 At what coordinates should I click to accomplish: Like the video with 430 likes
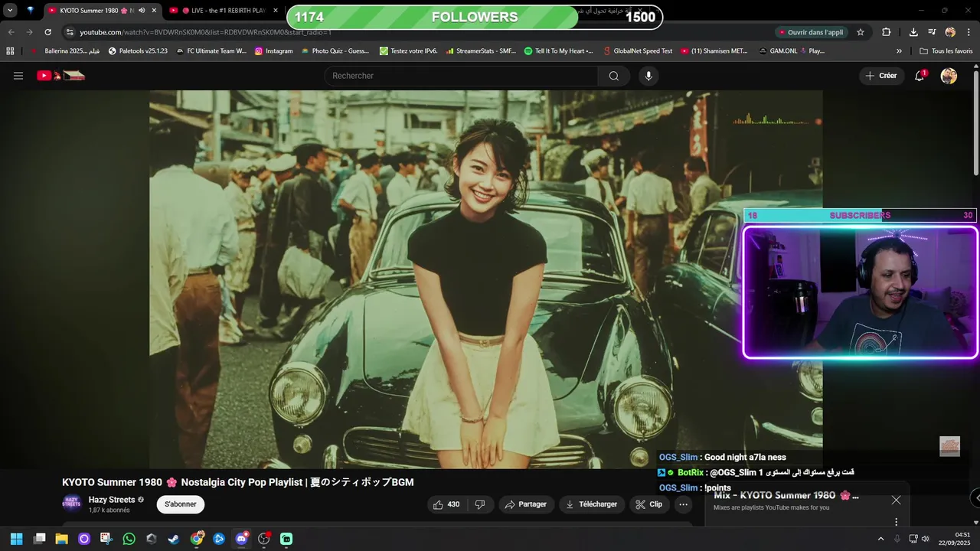coord(446,504)
